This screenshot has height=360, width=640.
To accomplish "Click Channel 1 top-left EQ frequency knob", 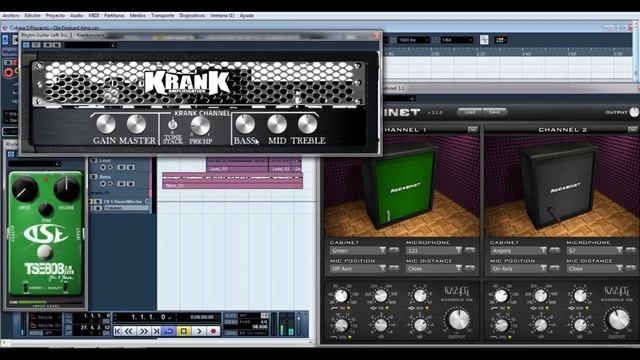I will (341, 296).
